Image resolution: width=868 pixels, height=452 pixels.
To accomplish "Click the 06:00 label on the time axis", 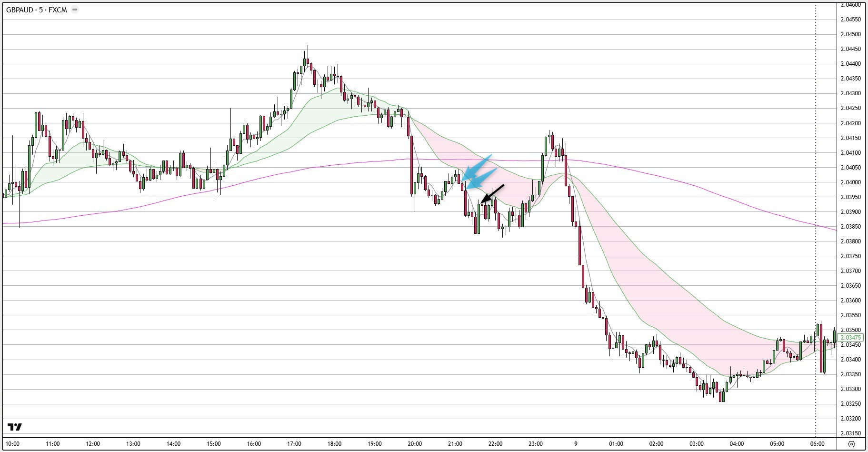I will pyautogui.click(x=817, y=444).
